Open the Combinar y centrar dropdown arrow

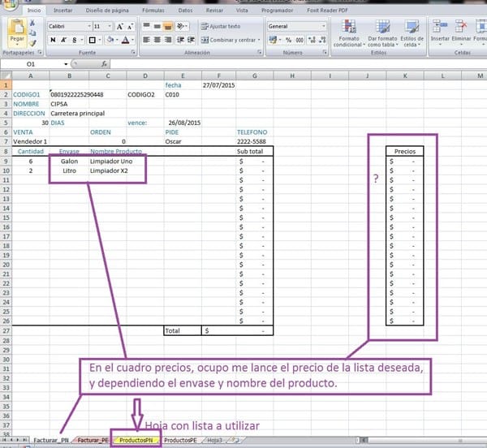[x=259, y=40]
